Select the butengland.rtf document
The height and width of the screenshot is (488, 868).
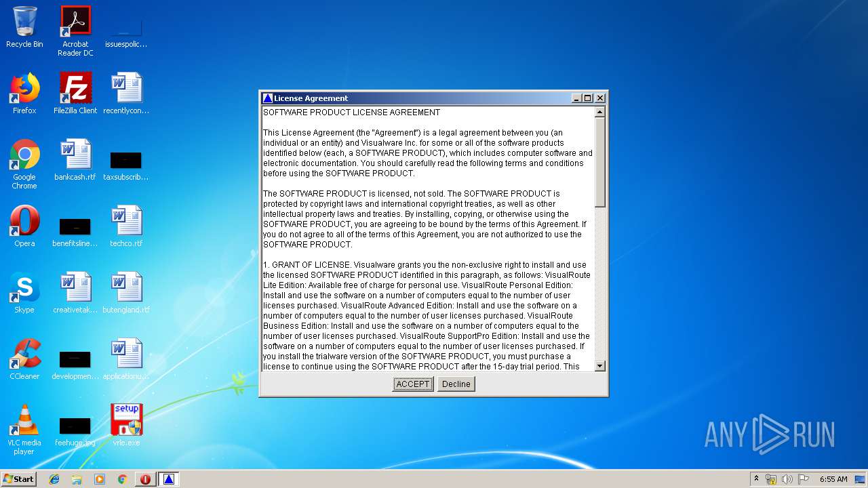(126, 293)
